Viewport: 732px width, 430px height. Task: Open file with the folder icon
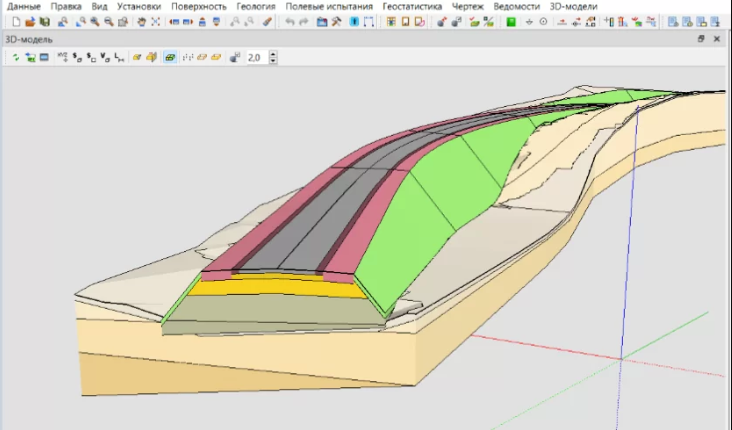click(29, 21)
